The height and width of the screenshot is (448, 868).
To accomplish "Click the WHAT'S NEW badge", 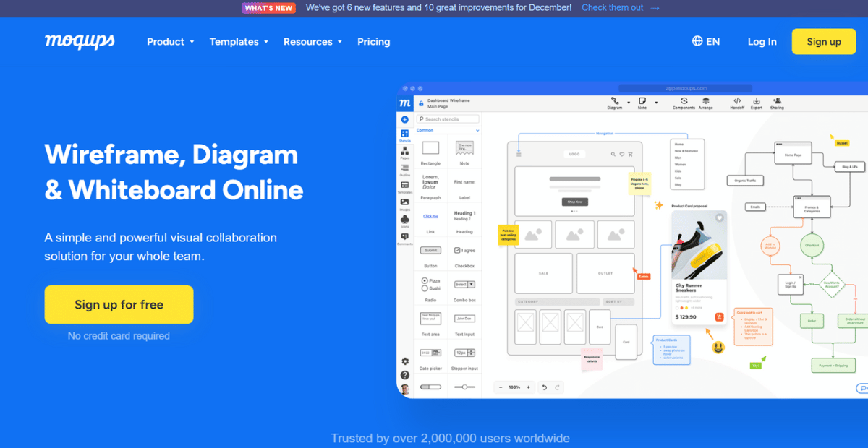I will pyautogui.click(x=268, y=8).
